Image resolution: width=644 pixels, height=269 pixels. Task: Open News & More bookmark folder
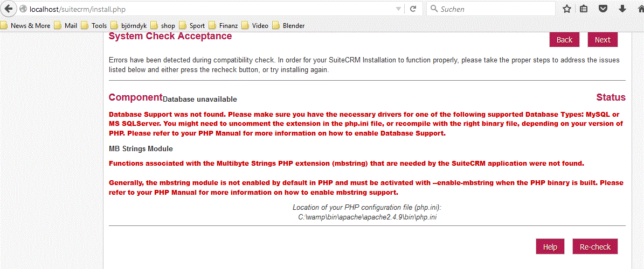pyautogui.click(x=25, y=25)
